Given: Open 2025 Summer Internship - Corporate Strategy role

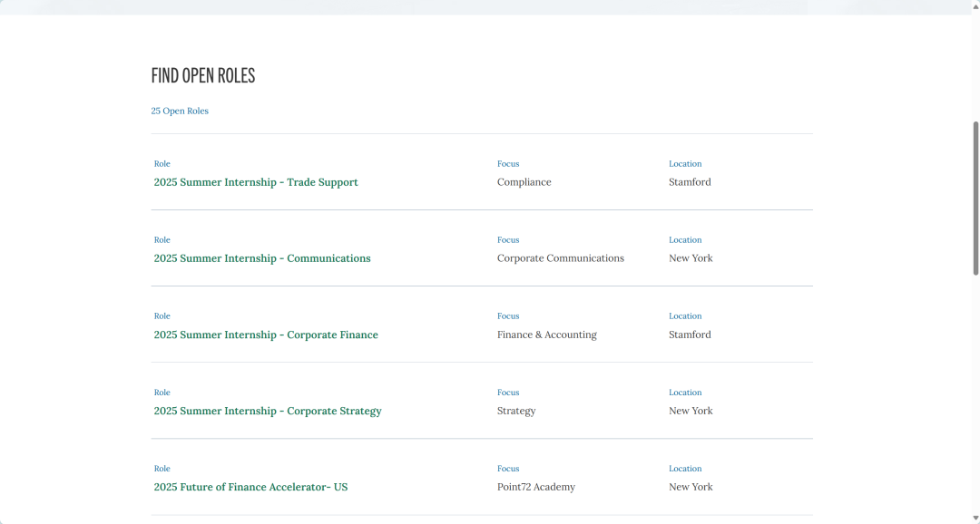Looking at the screenshot, I should 268,411.
